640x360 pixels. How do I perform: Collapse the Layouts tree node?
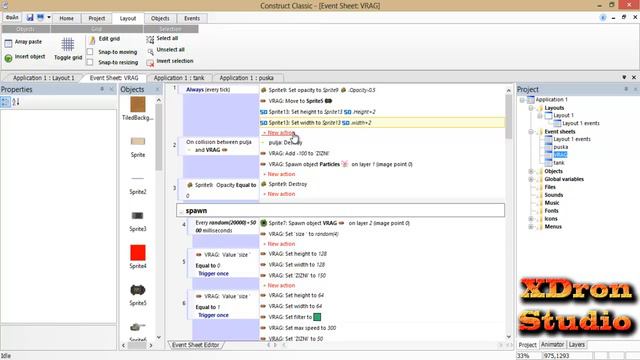tap(531, 108)
